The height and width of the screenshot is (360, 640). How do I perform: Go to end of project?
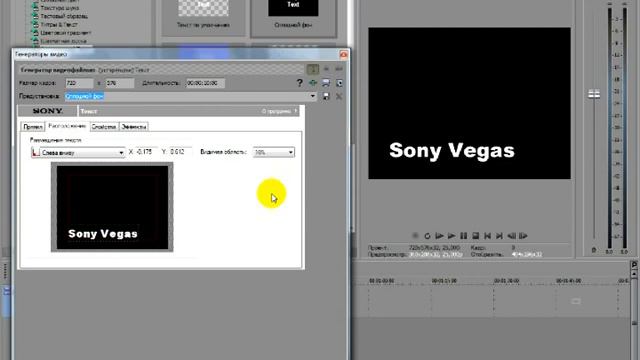(499, 236)
